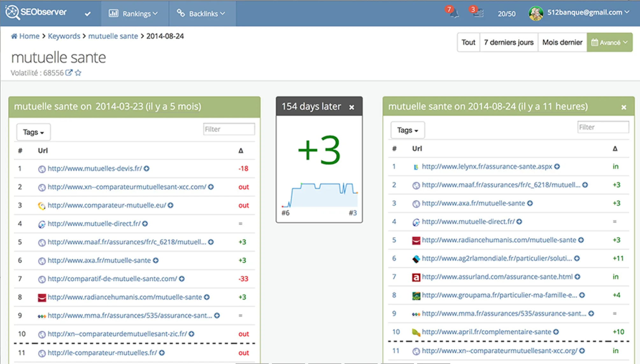Image resolution: width=640 pixels, height=364 pixels.
Task: Click the plus icon next to april.fr/complementaire-sante
Action: click(556, 332)
